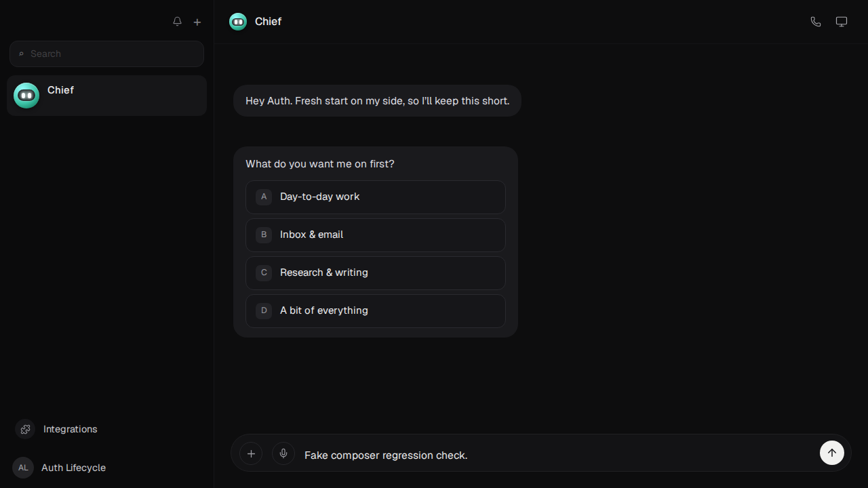
Task: Click the Search conversations field
Action: (106, 54)
